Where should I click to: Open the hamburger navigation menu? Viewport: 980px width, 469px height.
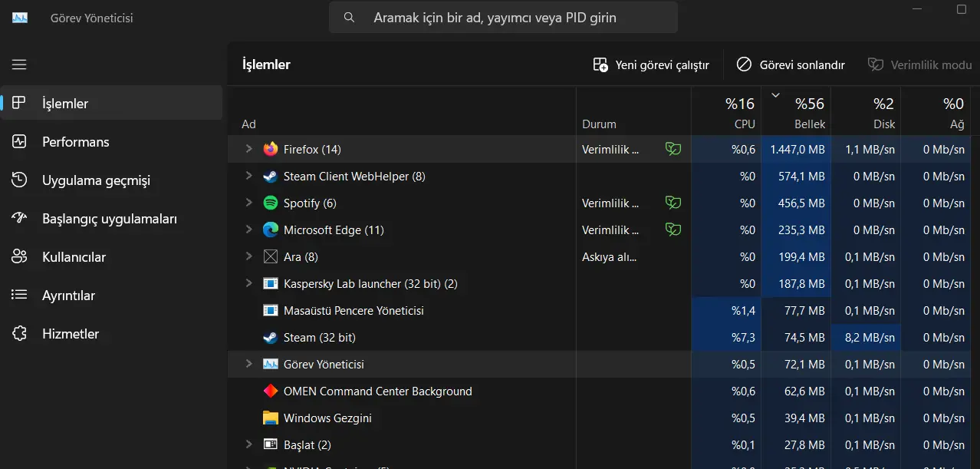[19, 65]
